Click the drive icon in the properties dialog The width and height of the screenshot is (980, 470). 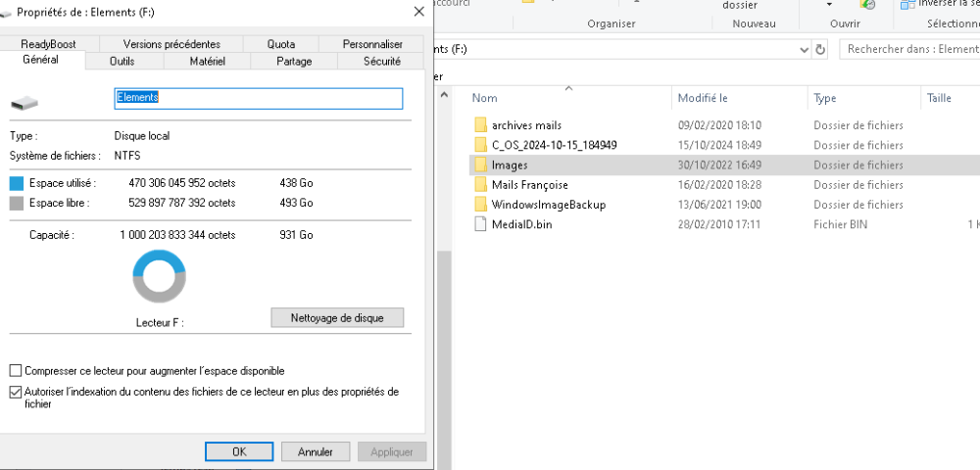coord(24,100)
